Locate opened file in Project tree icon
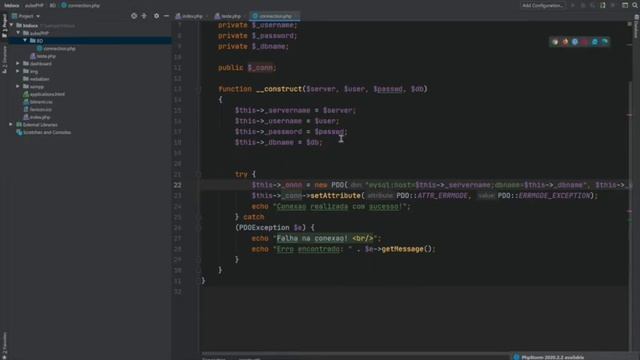This screenshot has width=640, height=360. pyautogui.click(x=134, y=16)
